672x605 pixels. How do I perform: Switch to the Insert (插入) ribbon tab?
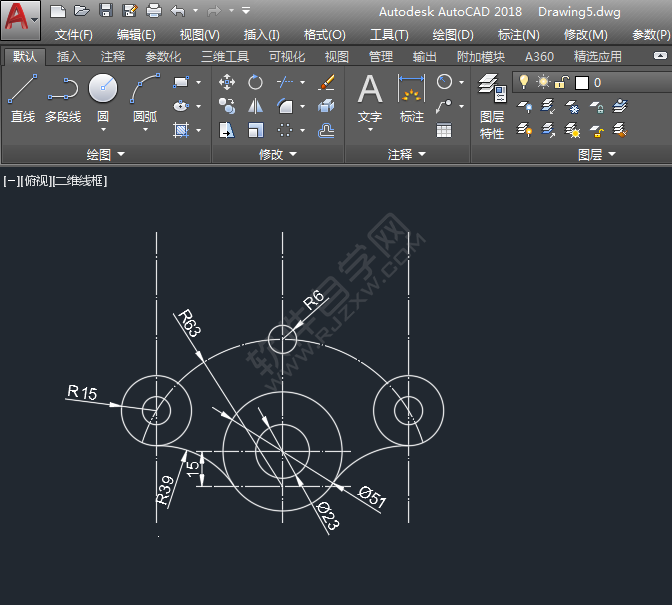coord(69,57)
